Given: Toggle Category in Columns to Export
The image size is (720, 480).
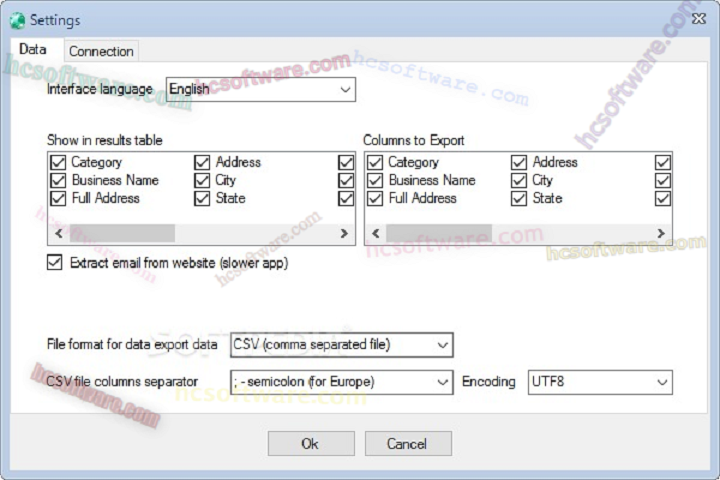Looking at the screenshot, I should click(x=375, y=162).
